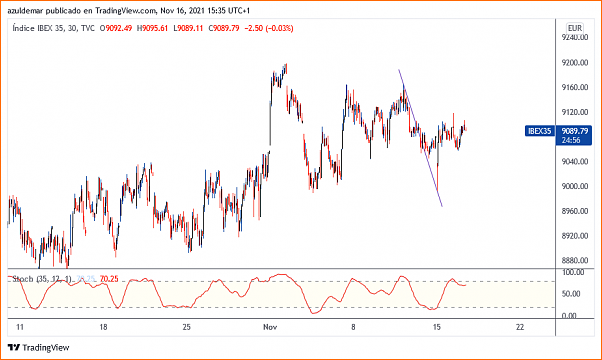Select the purple descending trend line
This screenshot has height=360, width=602.
point(420,138)
